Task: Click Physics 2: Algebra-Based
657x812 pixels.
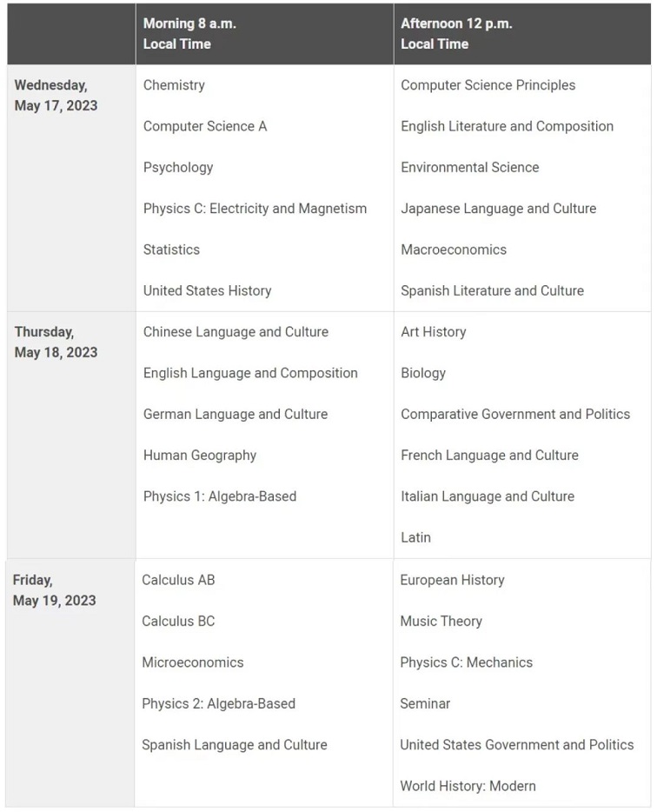Action: tap(218, 704)
